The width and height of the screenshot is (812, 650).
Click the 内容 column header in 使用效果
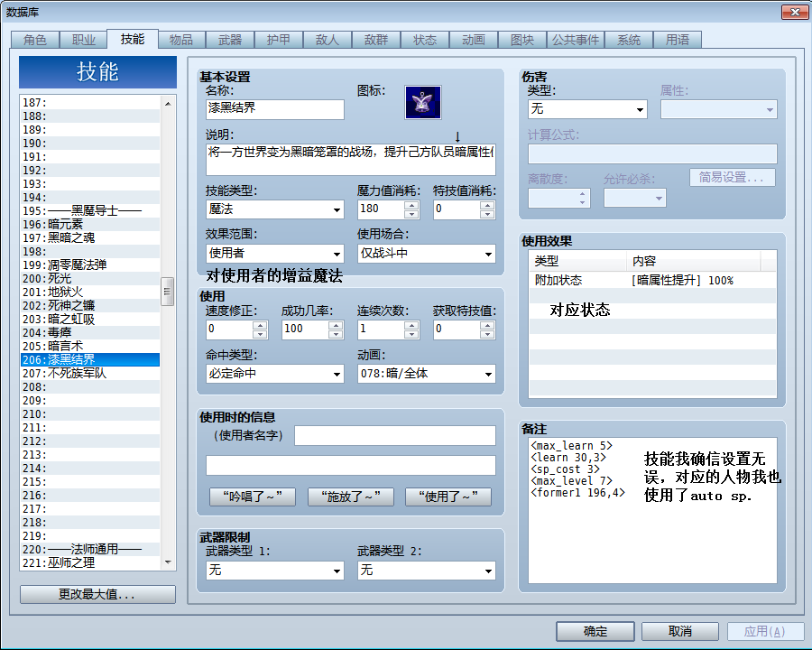tap(694, 261)
